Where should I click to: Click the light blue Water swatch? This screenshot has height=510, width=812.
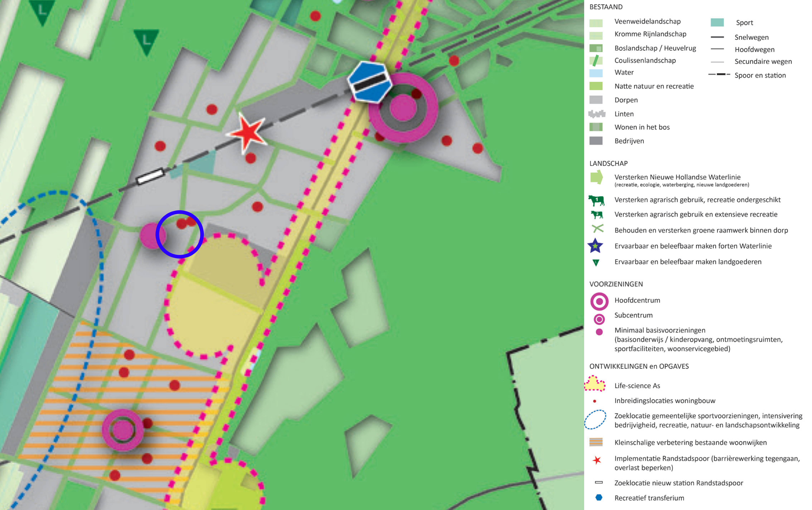(596, 73)
